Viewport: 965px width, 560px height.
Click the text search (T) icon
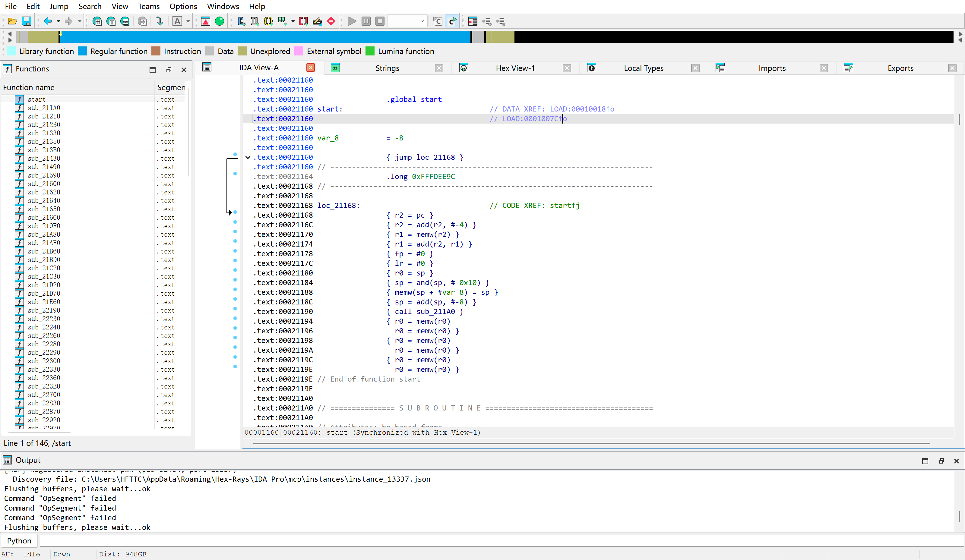click(111, 21)
